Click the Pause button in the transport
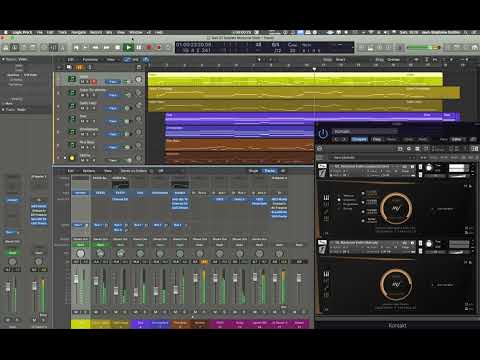This screenshot has height=360, width=480. pos(139,47)
